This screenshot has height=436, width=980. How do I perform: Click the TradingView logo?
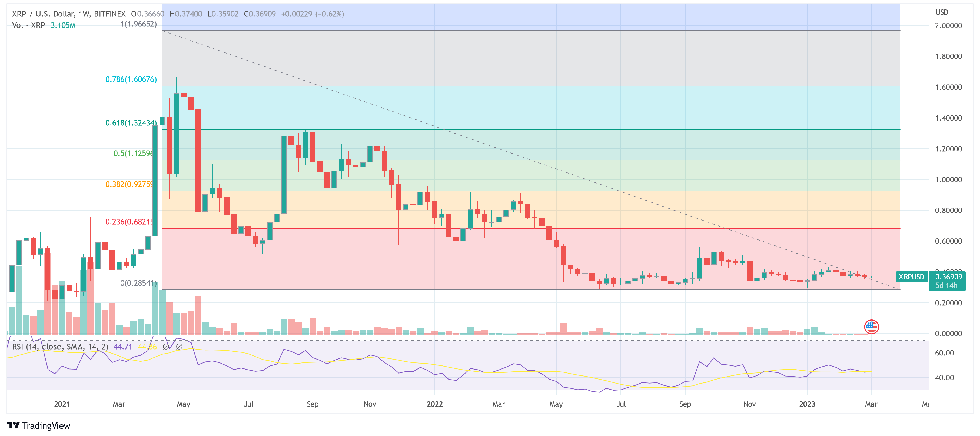[x=38, y=426]
